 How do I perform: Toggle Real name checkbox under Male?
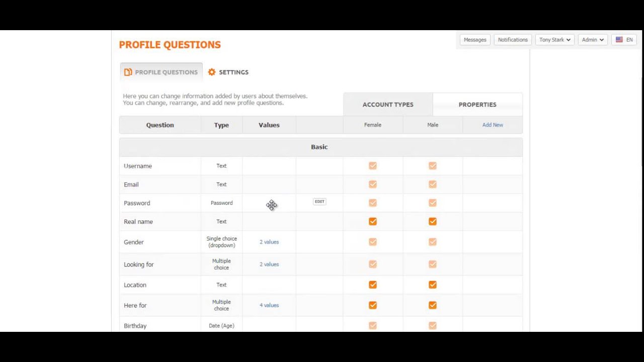(433, 222)
